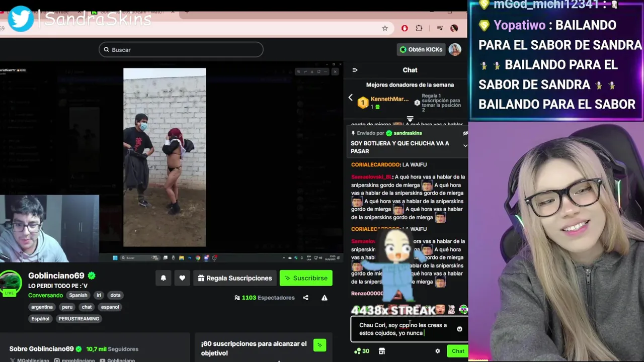
Task: Click the stream title LO PERDI TODO PE
Action: click(58, 286)
